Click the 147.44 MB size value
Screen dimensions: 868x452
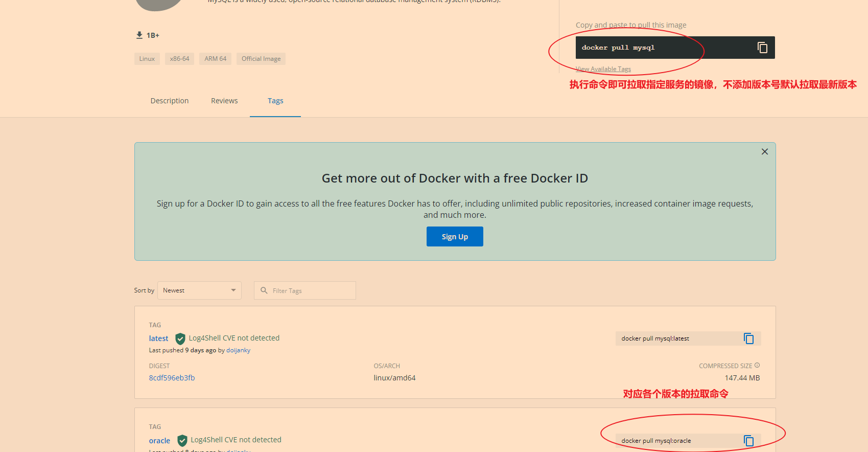click(742, 378)
